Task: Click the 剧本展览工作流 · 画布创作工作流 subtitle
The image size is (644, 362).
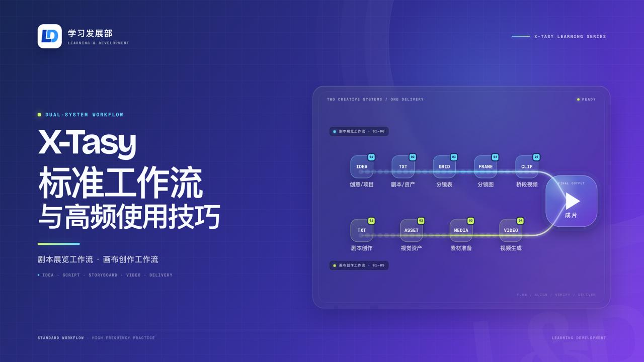Action: [x=98, y=259]
